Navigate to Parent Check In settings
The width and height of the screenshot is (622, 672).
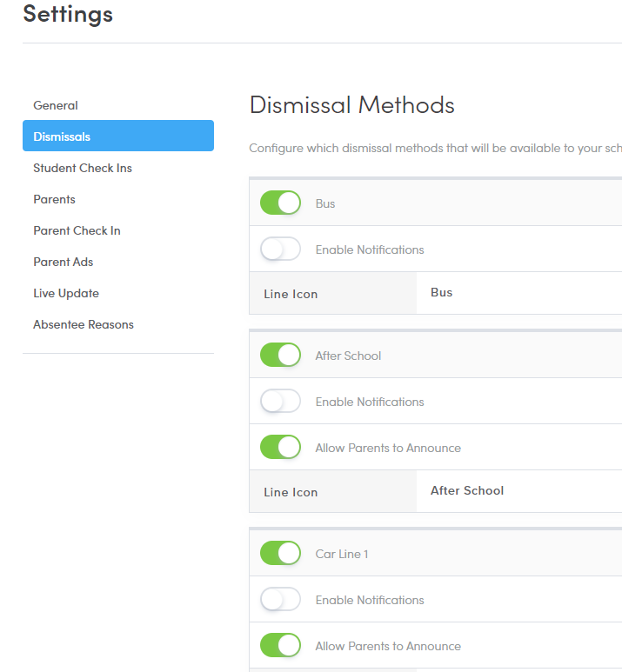point(77,230)
